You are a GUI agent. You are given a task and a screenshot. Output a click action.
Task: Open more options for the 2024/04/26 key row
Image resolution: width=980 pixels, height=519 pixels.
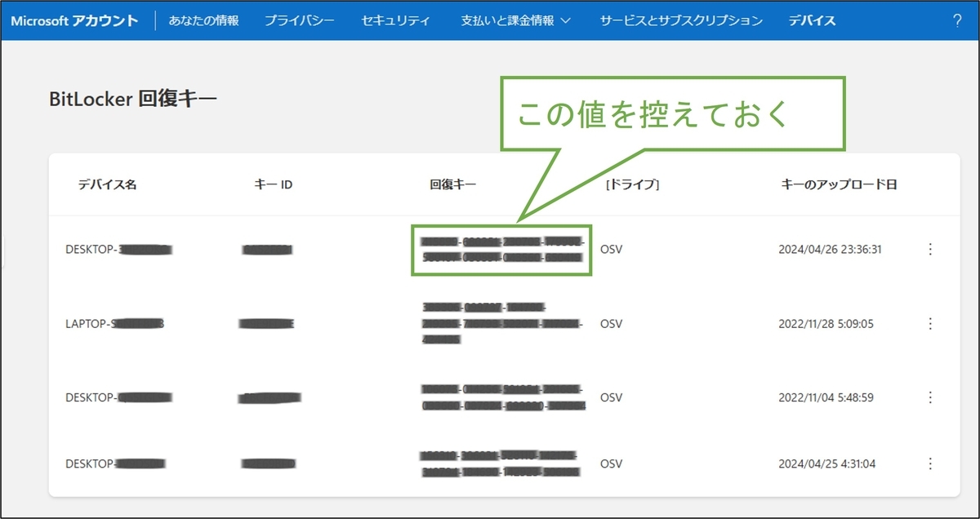pos(930,250)
